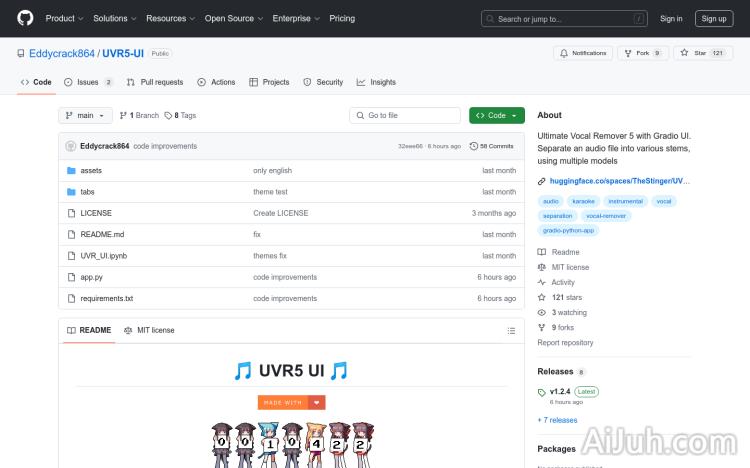This screenshot has height=468, width=750.
Task: Click the visitor counter anime image
Action: pos(292,445)
